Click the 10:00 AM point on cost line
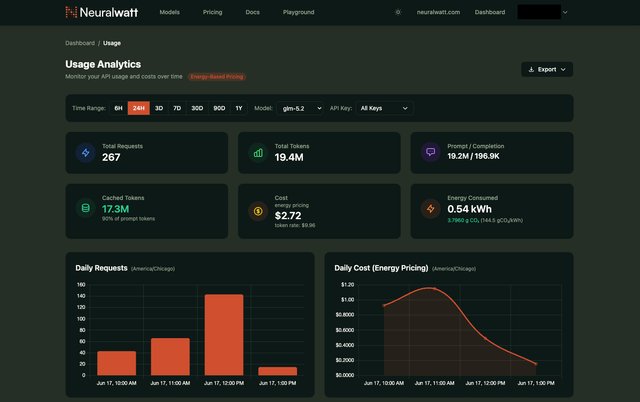This screenshot has height=402, width=640. point(384,305)
